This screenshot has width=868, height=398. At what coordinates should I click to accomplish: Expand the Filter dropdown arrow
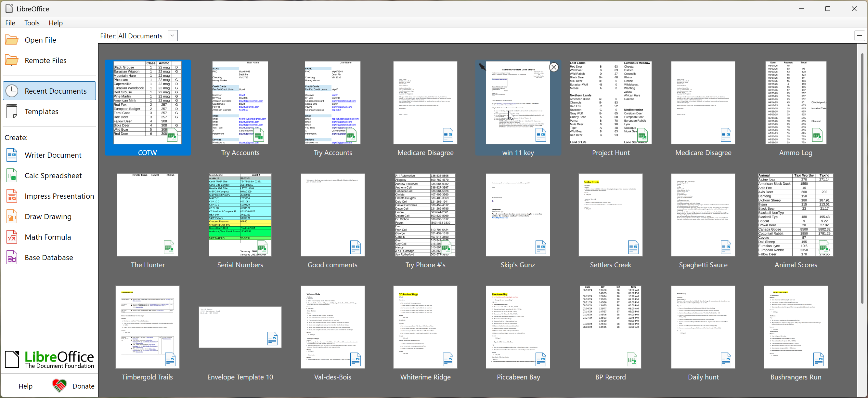pos(173,36)
